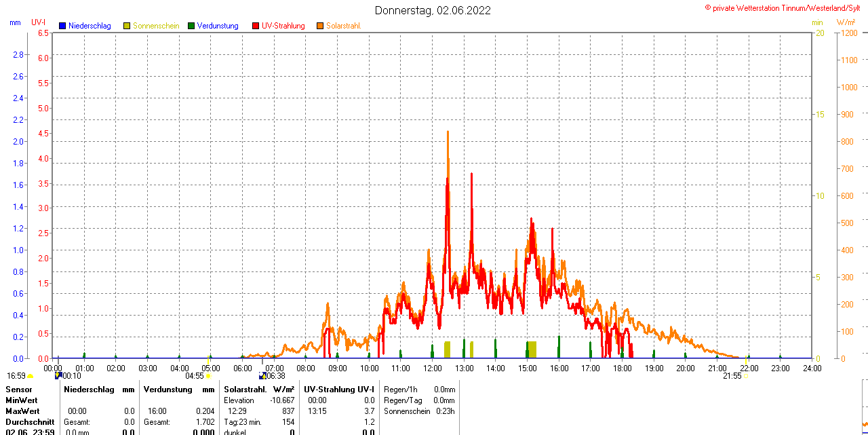
Task: Click the sunset marker beside 21:55
Action: click(747, 375)
